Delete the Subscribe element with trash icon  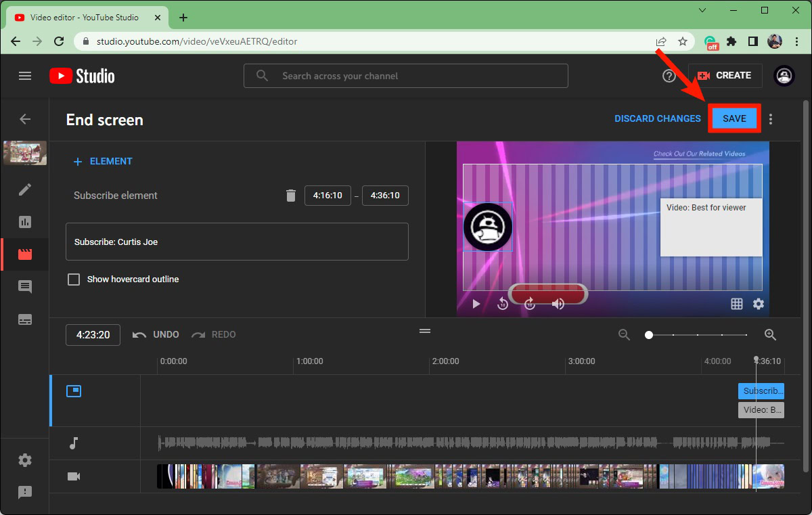[291, 196]
